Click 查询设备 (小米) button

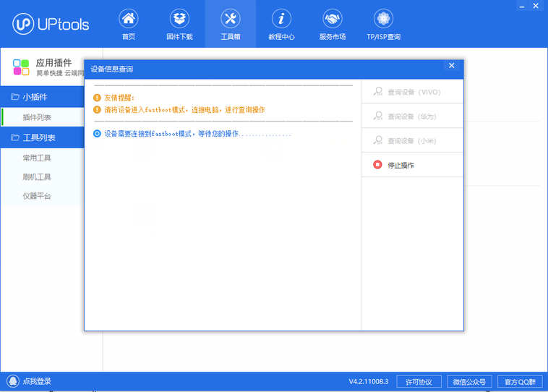tap(412, 141)
